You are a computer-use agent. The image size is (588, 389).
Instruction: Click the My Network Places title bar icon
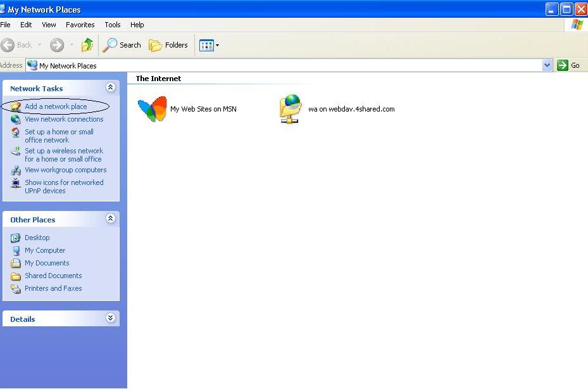coord(3,9)
